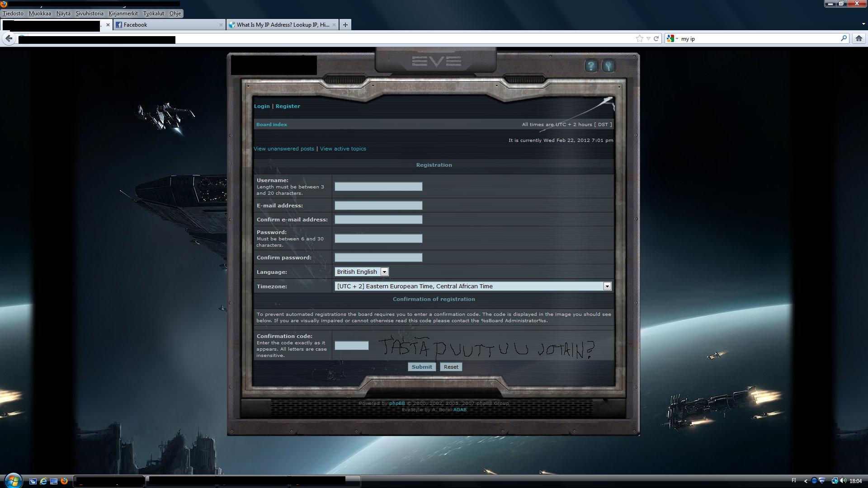
Task: Click the forum help question-mark icon
Action: point(591,66)
